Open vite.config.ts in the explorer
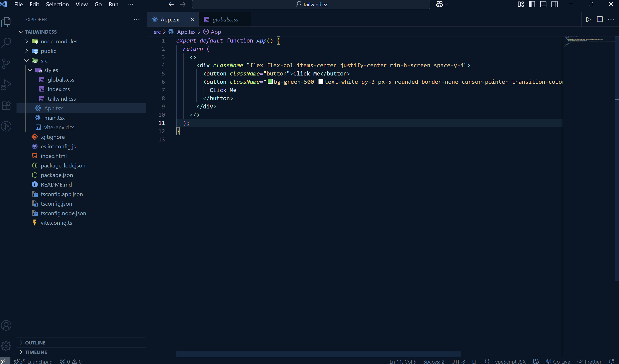This screenshot has height=364, width=619. pyautogui.click(x=81, y=223)
